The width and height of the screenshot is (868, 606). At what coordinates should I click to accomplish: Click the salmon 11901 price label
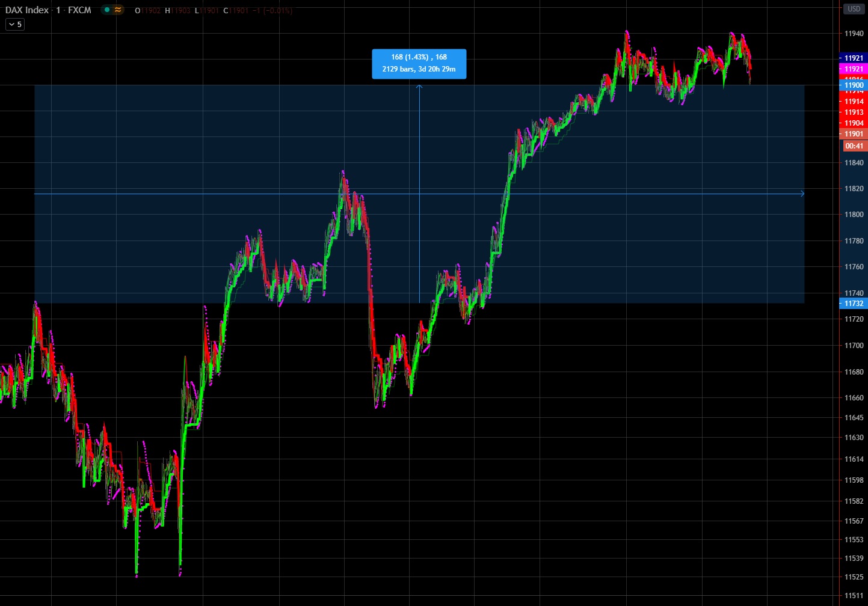coord(853,133)
